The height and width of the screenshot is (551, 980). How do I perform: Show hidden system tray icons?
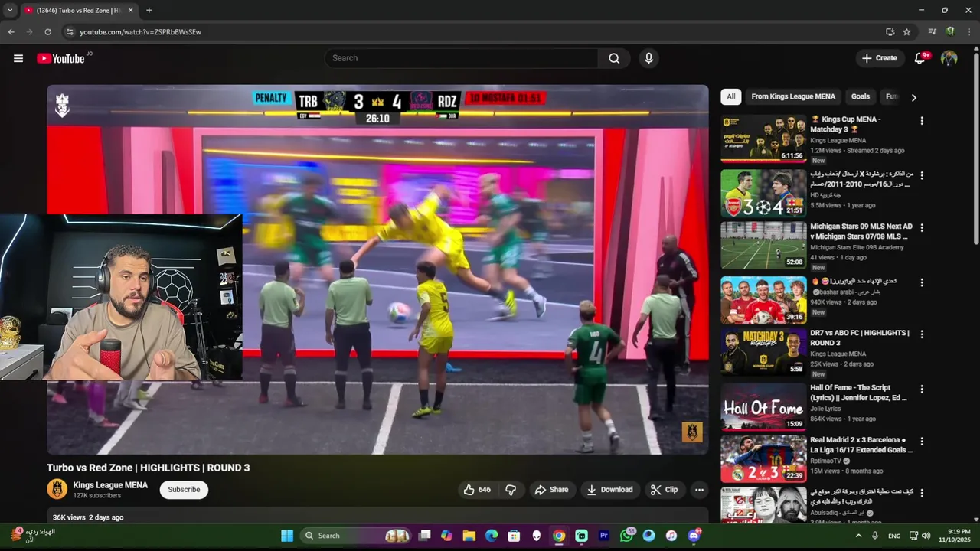[858, 536]
